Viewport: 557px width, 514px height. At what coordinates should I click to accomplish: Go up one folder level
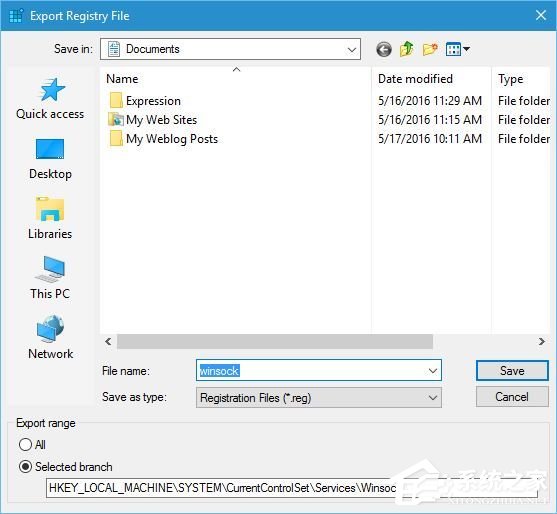coord(407,49)
